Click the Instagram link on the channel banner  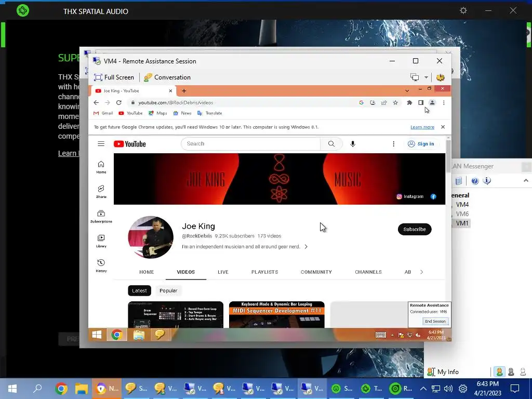[x=410, y=196]
